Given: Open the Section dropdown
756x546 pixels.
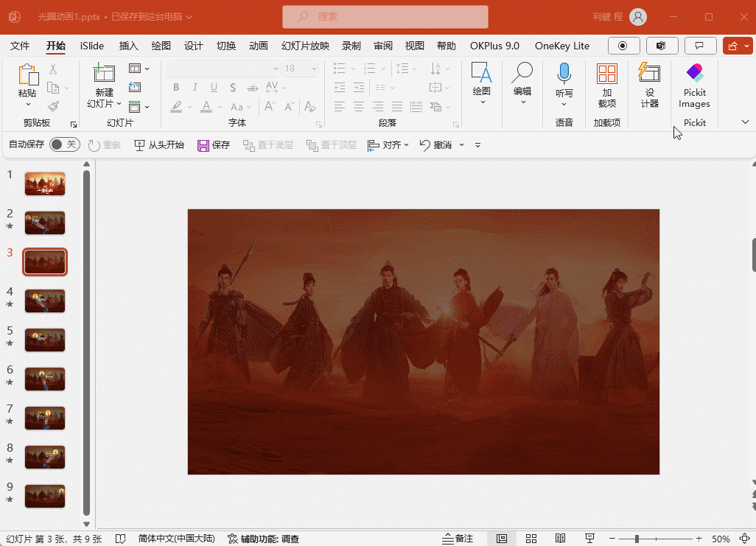Looking at the screenshot, I should pyautogui.click(x=139, y=107).
